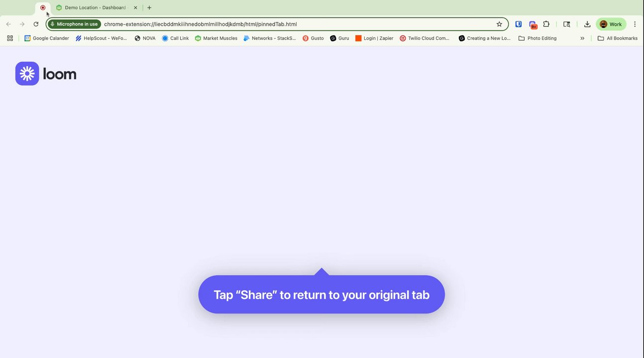Image resolution: width=644 pixels, height=358 pixels.
Task: Select the pinned Loom recording tab
Action: (x=43, y=7)
